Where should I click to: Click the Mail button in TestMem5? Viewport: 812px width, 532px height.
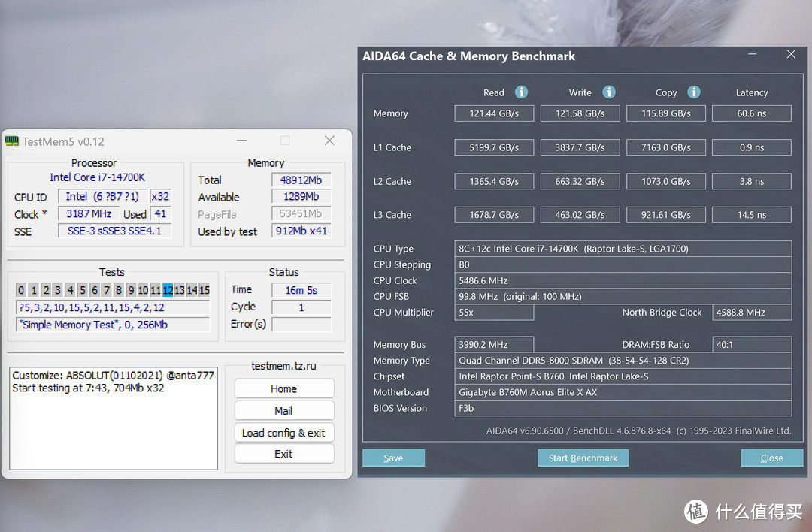pos(283,410)
